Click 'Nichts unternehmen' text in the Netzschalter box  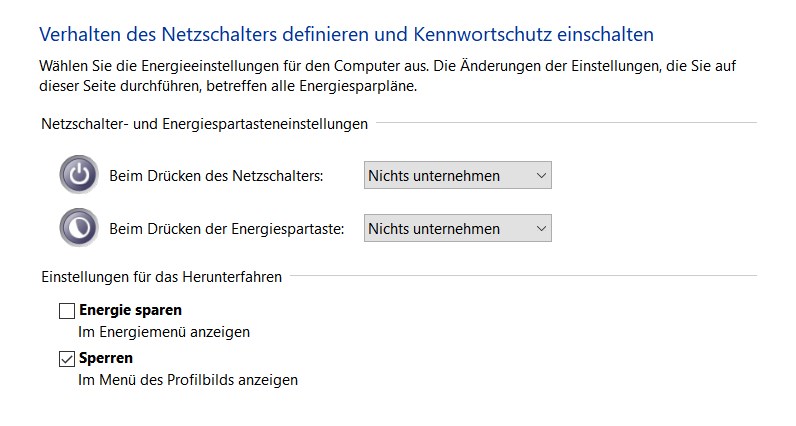(434, 176)
